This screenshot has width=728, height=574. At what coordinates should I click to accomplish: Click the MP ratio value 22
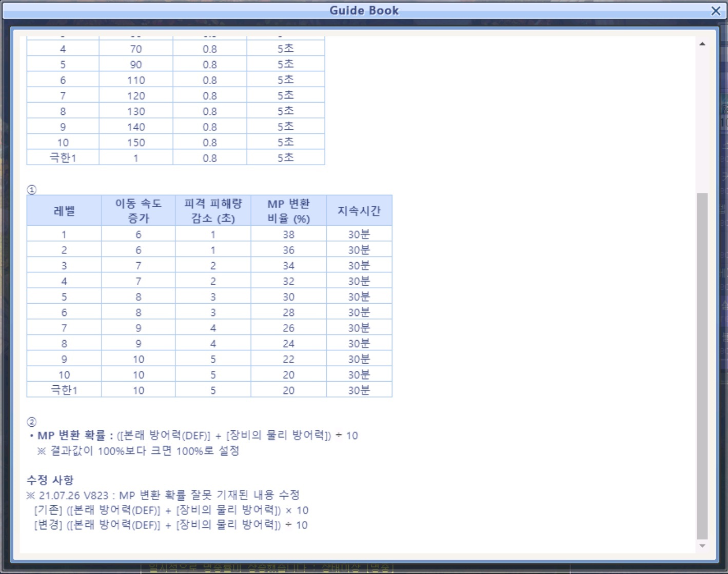[289, 360]
